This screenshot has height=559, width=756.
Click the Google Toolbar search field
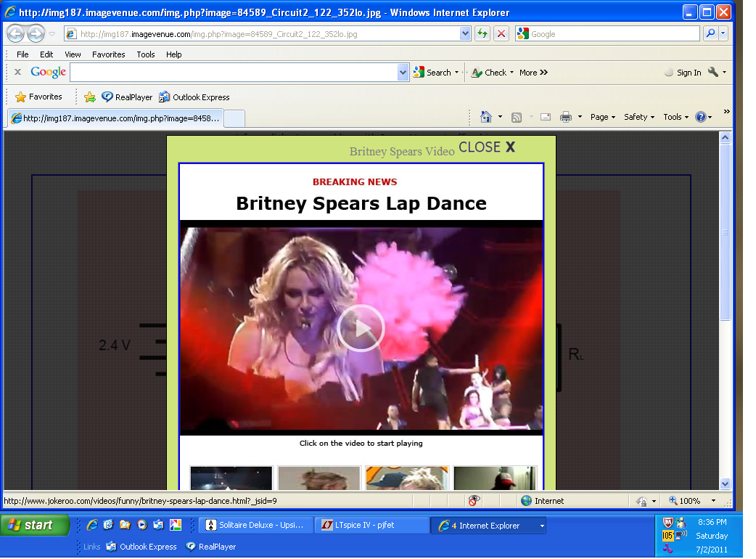point(234,73)
